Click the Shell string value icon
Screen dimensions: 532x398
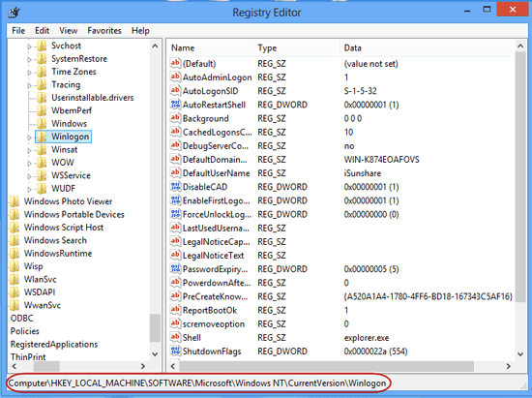point(175,337)
